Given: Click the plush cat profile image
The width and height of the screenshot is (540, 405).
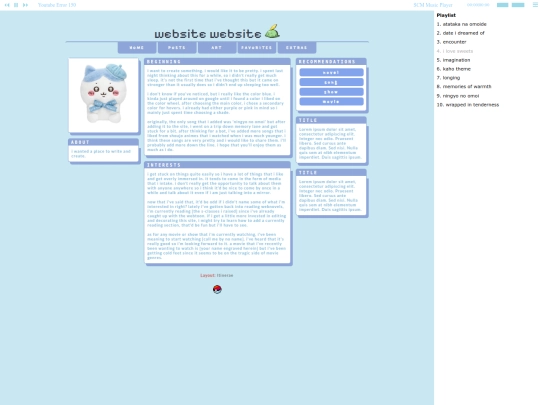Looking at the screenshot, I should point(104,95).
